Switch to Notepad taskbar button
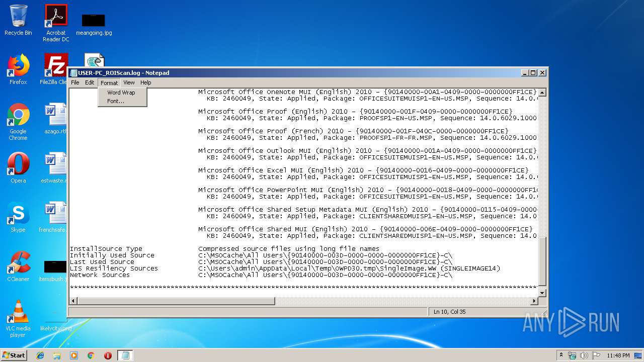This screenshot has width=644, height=362. (125, 355)
